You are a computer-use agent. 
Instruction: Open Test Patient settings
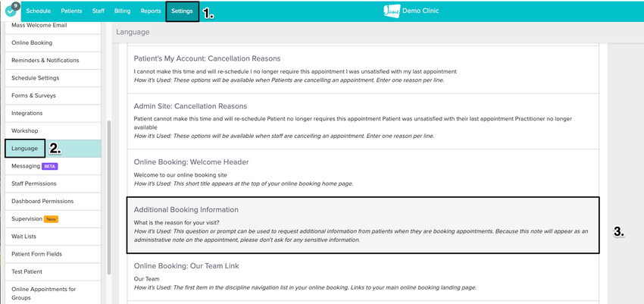pyautogui.click(x=53, y=272)
